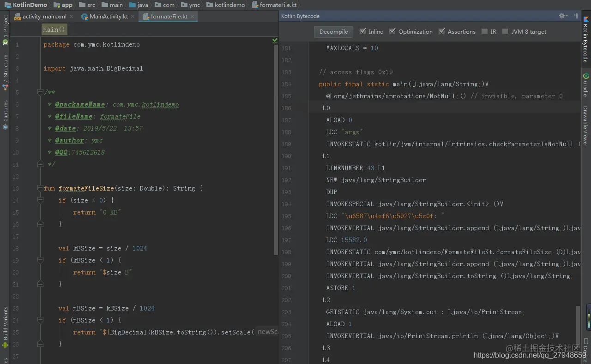Open the Kotlin Bytecode side tab

[585, 40]
